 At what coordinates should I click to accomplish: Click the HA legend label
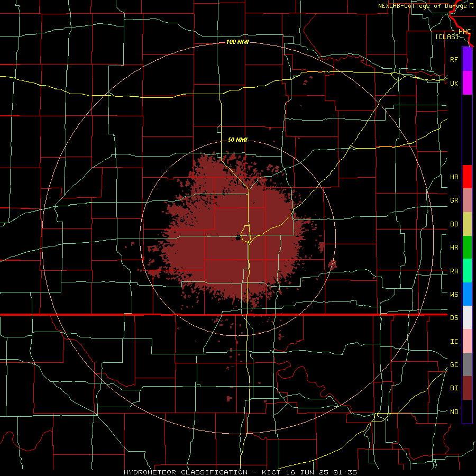[x=454, y=177]
